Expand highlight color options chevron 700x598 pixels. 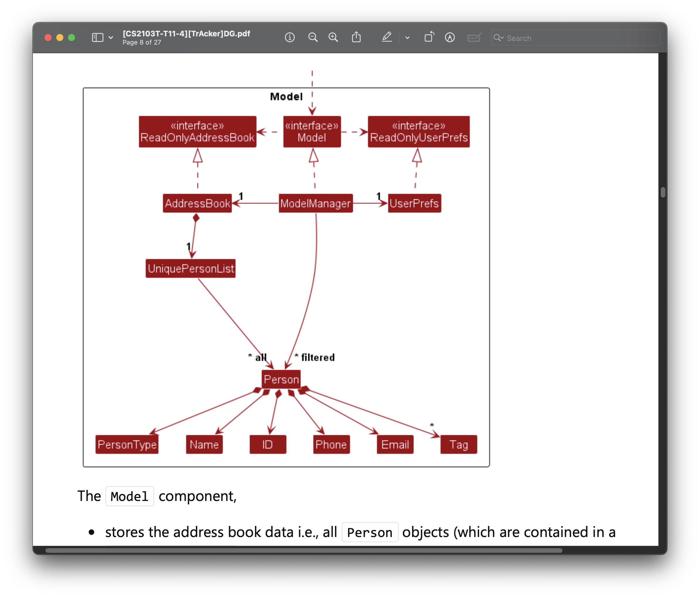pos(407,38)
